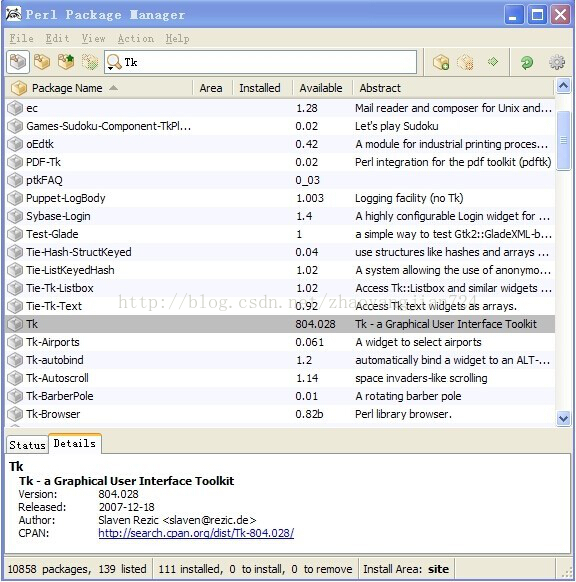Click the 'Let's play Sudoku' abstract text
The width and height of the screenshot is (576, 582).
point(396,126)
